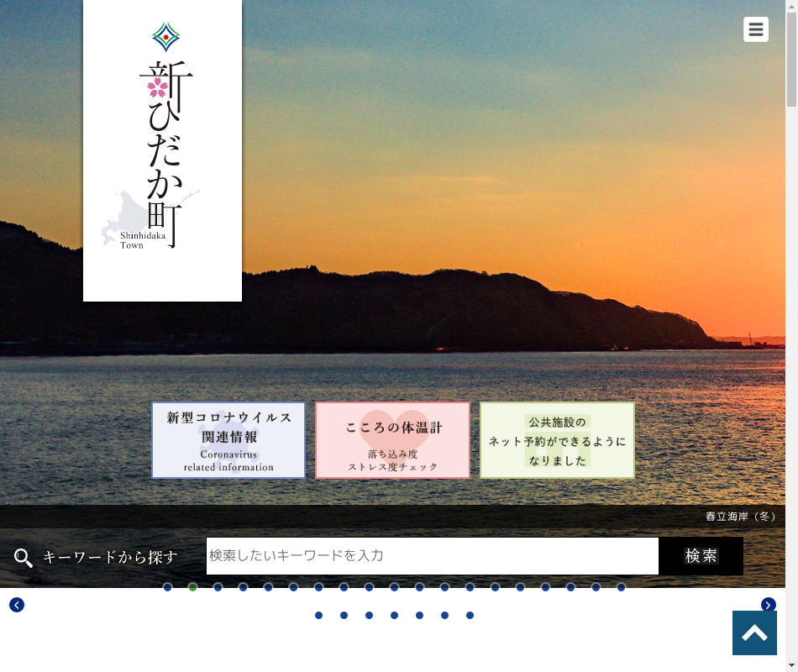Viewport: 798px width, 672px height.
Task: Select the first slideshow dot
Action: (168, 587)
